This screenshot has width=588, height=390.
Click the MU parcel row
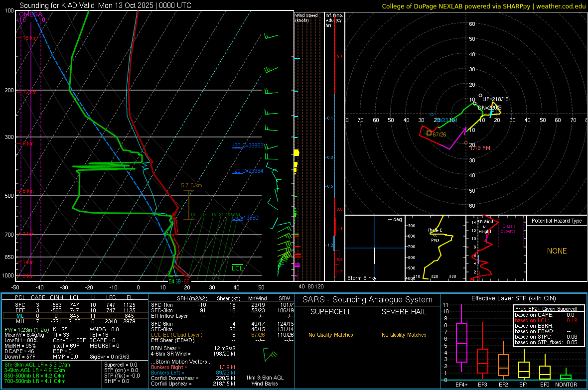coord(75,321)
